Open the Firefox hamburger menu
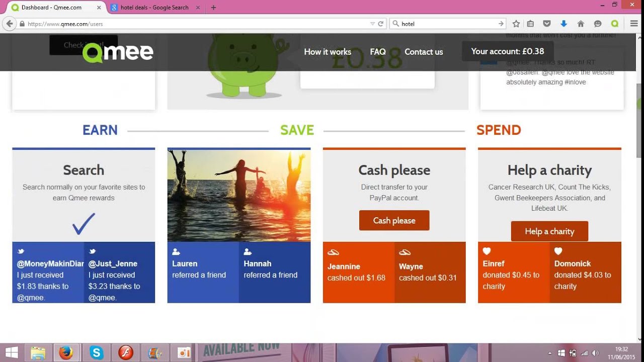This screenshot has height=362, width=644. (634, 24)
